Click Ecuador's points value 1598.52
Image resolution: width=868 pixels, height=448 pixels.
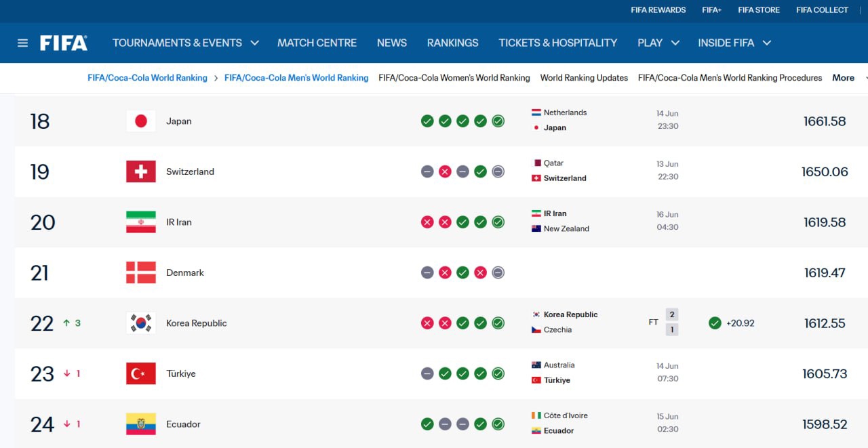(825, 424)
